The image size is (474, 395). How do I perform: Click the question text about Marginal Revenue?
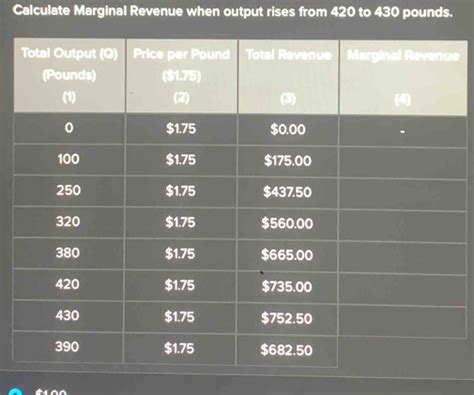[x=233, y=12]
